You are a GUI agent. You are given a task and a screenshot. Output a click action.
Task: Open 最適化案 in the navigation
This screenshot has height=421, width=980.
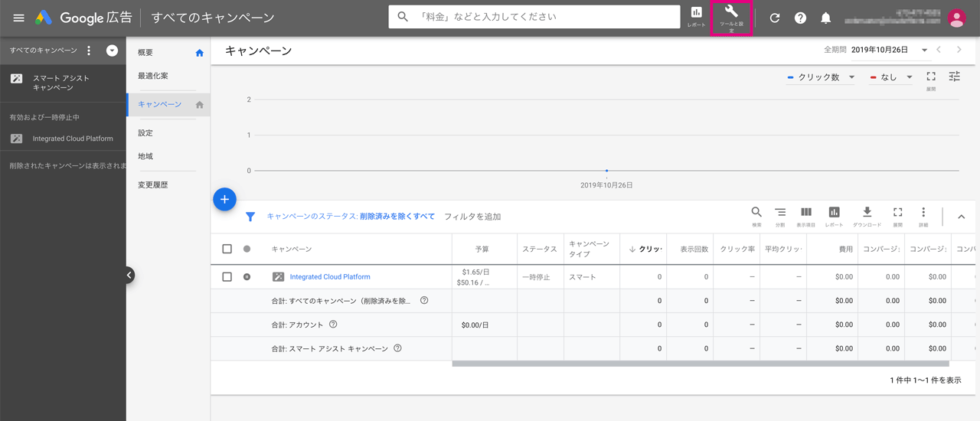pos(153,76)
